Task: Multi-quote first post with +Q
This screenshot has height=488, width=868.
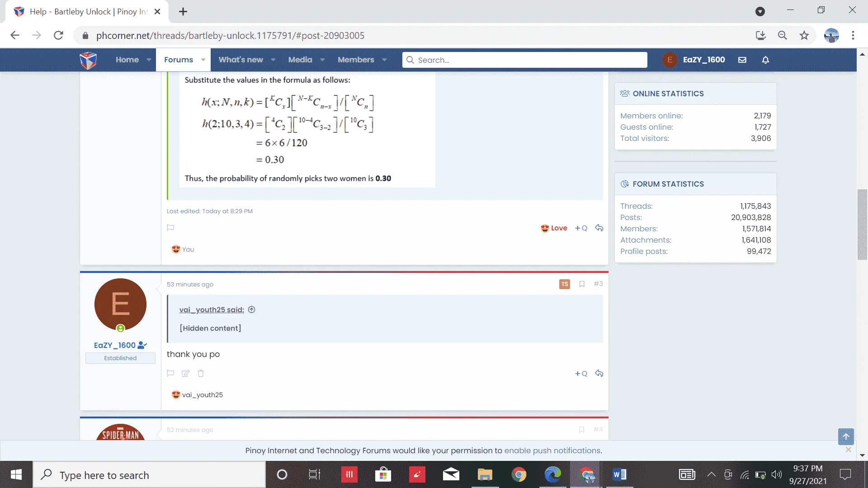Action: coord(581,228)
